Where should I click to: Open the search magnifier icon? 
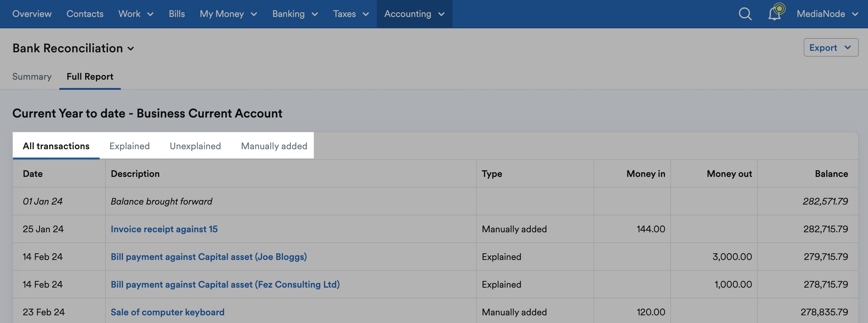coord(745,14)
